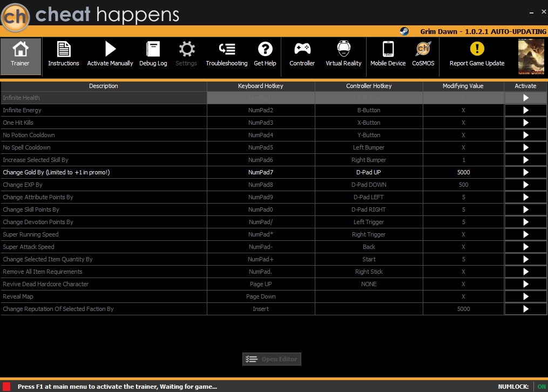548x392 pixels.
Task: Edit the Change EXP By value 500
Action: [x=463, y=185]
